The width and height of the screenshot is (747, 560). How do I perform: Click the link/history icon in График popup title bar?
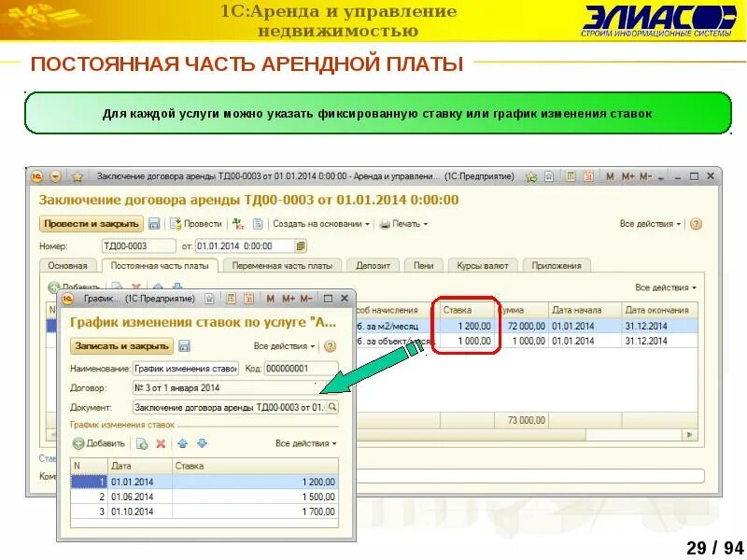[x=209, y=299]
